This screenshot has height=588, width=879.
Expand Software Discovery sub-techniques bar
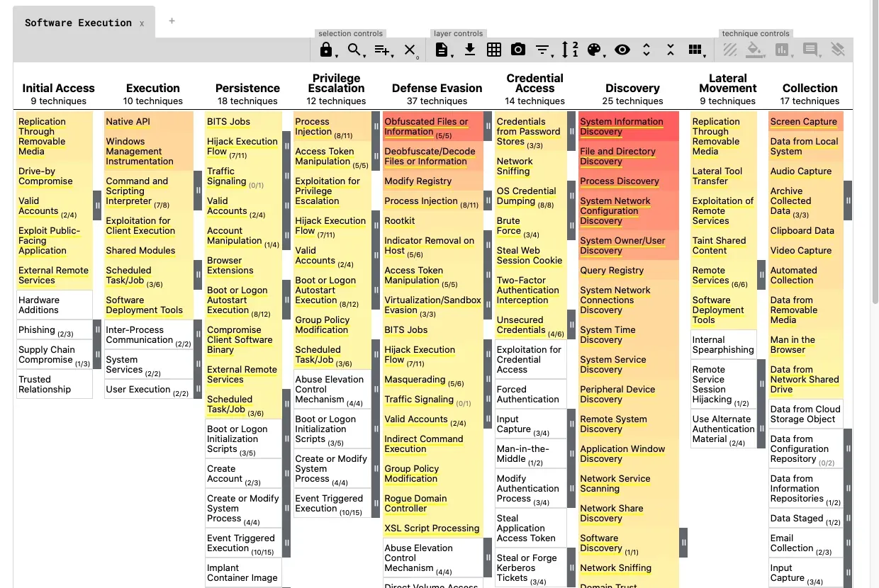point(683,543)
